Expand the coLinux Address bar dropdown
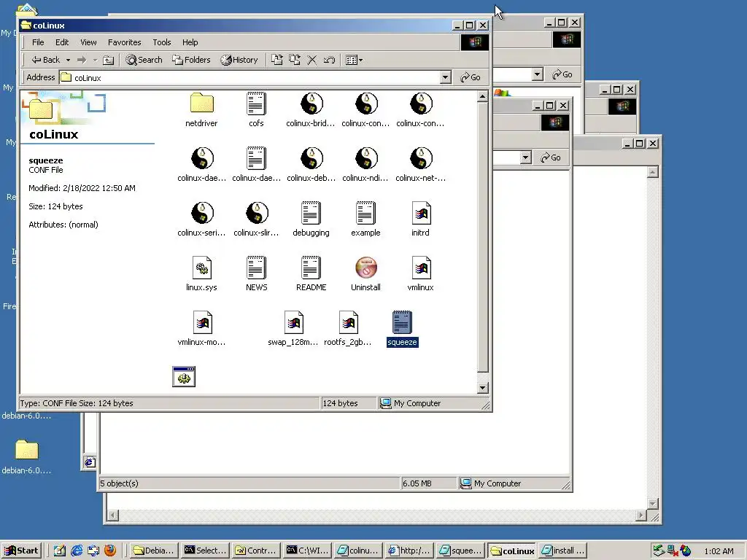The width and height of the screenshot is (747, 560). click(446, 77)
